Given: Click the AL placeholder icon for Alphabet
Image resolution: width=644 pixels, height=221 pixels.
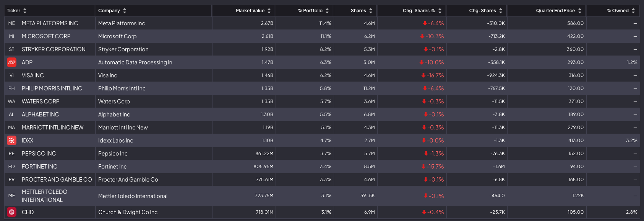Looking at the screenshot, I should coord(11,115).
